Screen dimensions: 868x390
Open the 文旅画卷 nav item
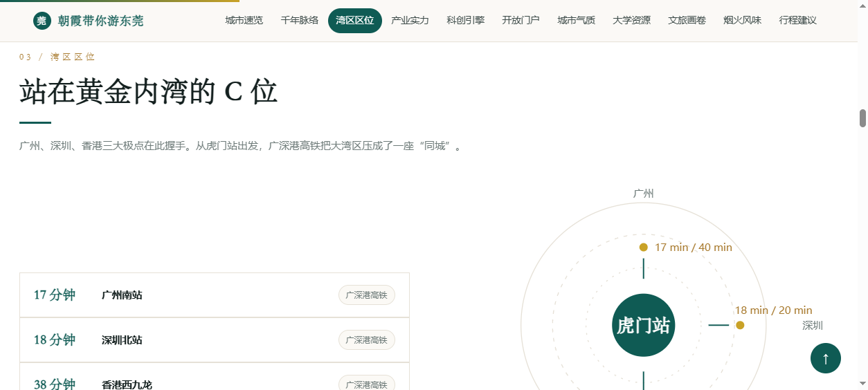click(x=687, y=21)
